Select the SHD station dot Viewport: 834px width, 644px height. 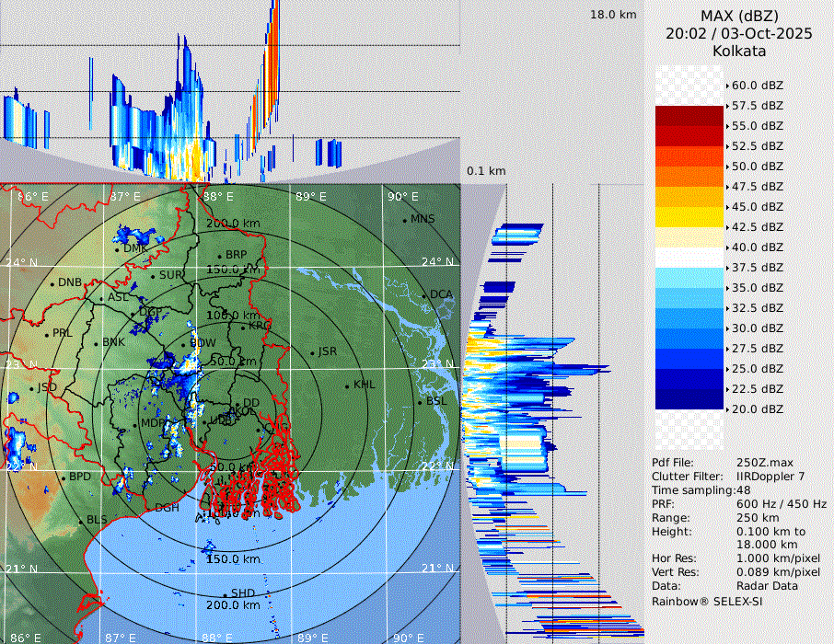click(226, 593)
